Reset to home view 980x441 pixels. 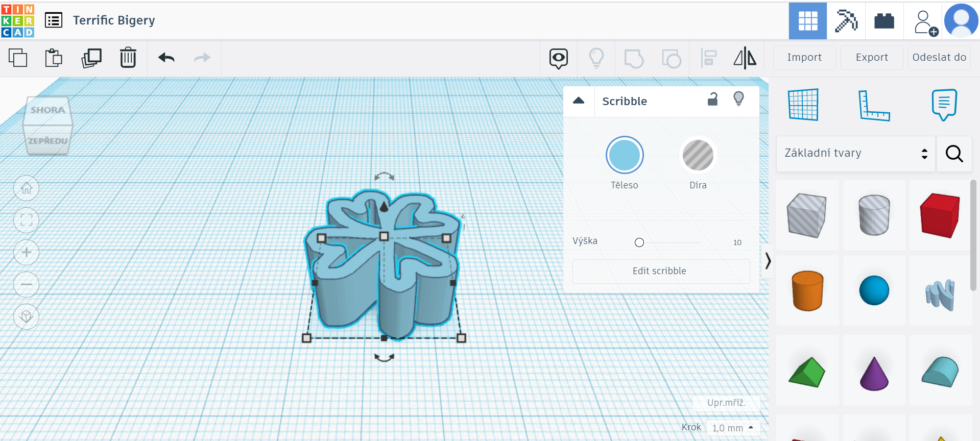click(27, 188)
